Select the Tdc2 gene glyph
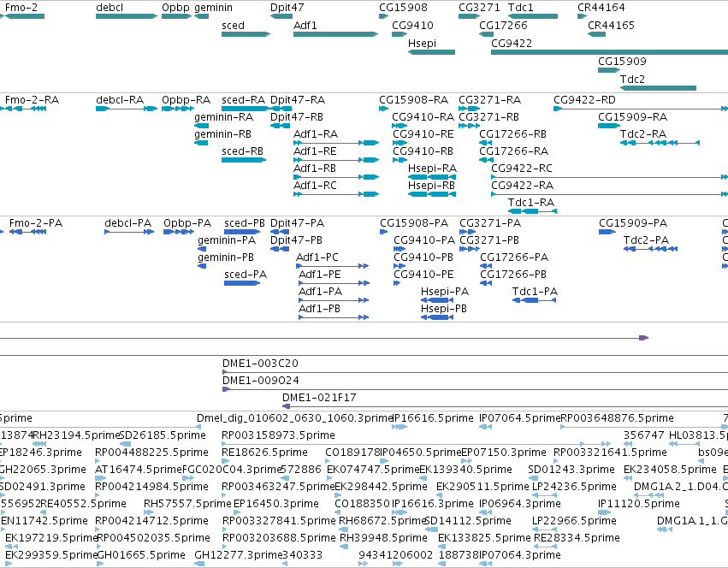 click(659, 88)
